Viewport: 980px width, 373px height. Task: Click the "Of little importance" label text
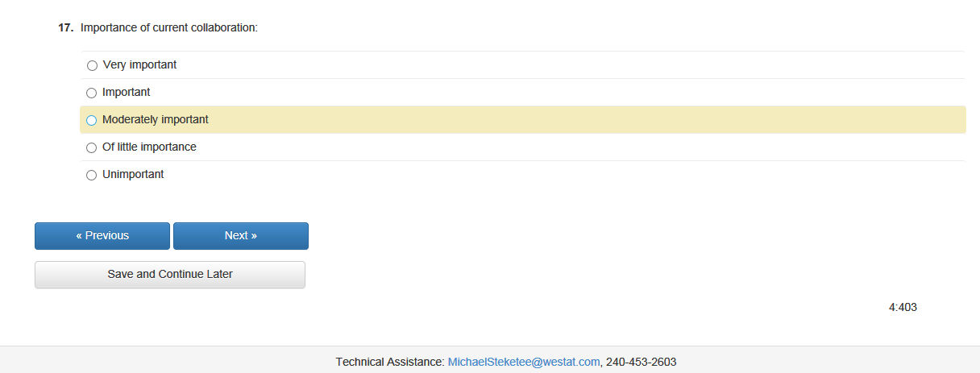pos(149,147)
